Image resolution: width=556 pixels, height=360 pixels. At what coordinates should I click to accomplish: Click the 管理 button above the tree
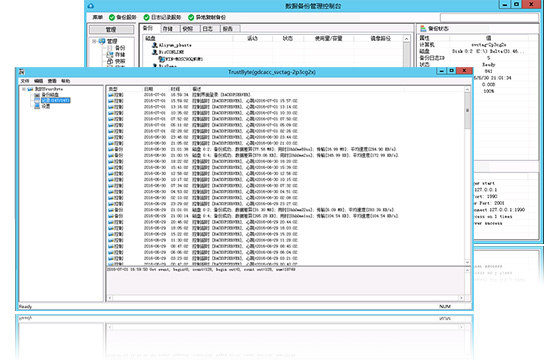111,29
